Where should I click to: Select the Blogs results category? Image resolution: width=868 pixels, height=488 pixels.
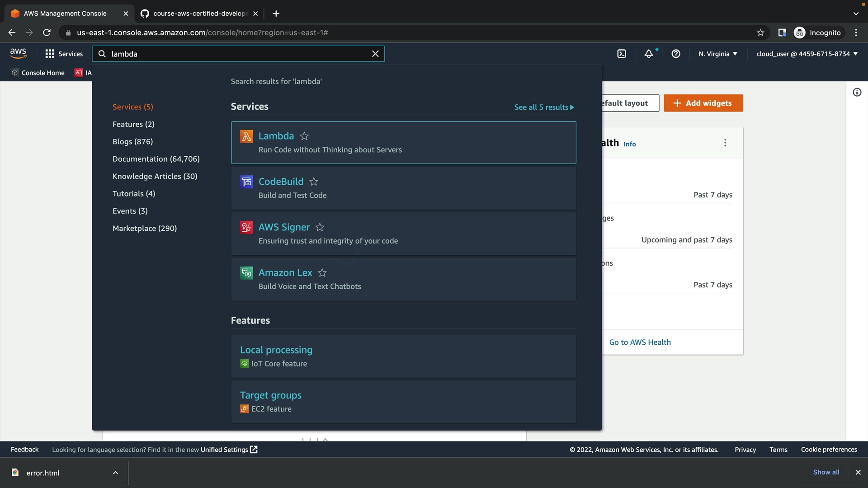tap(132, 141)
